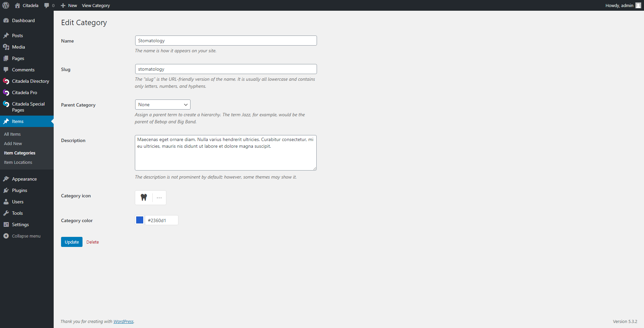
Task: Open the Posts menu label
Action: click(17, 36)
